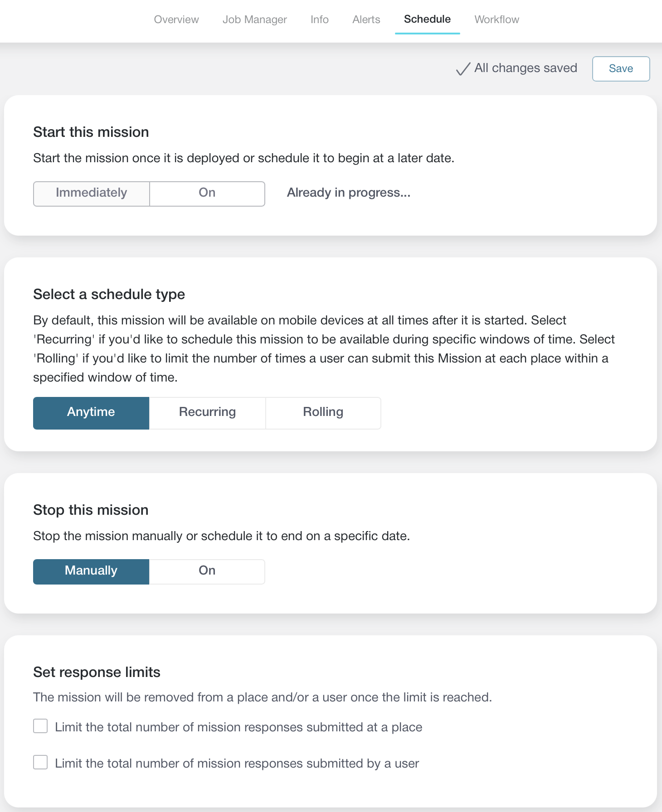Click the Save button
This screenshot has width=662, height=812.
click(621, 69)
